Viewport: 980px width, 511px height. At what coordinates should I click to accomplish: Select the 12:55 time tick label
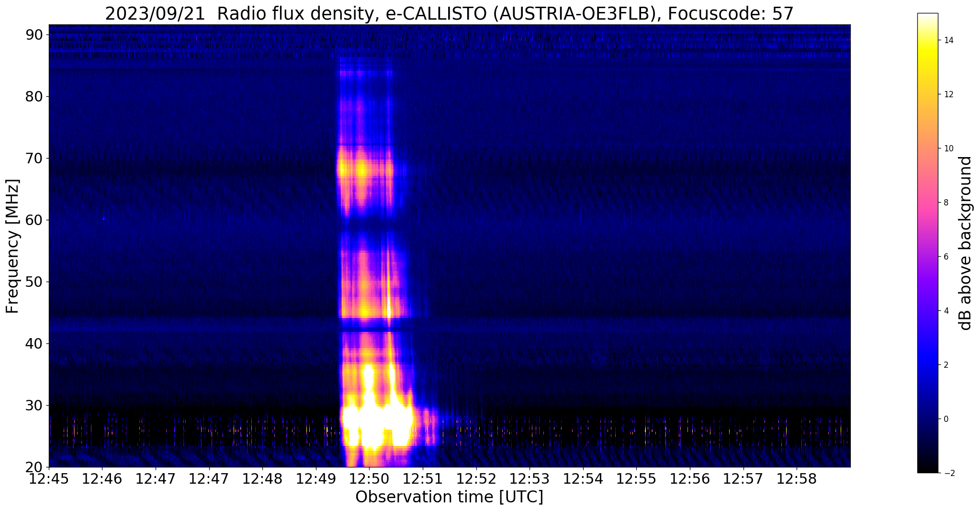point(636,479)
